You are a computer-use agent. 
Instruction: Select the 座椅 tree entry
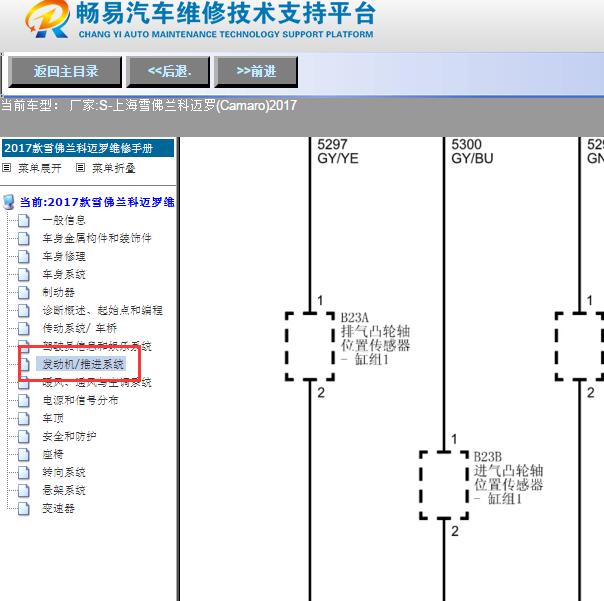click(53, 455)
